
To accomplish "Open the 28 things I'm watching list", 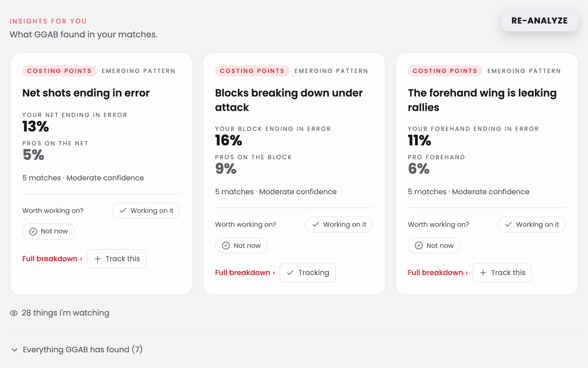I will 65,313.
